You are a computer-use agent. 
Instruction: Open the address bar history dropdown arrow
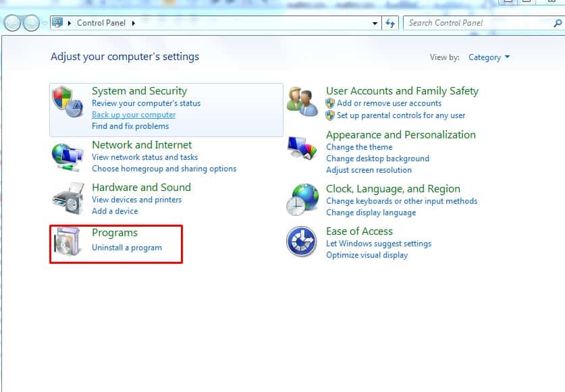coord(375,24)
